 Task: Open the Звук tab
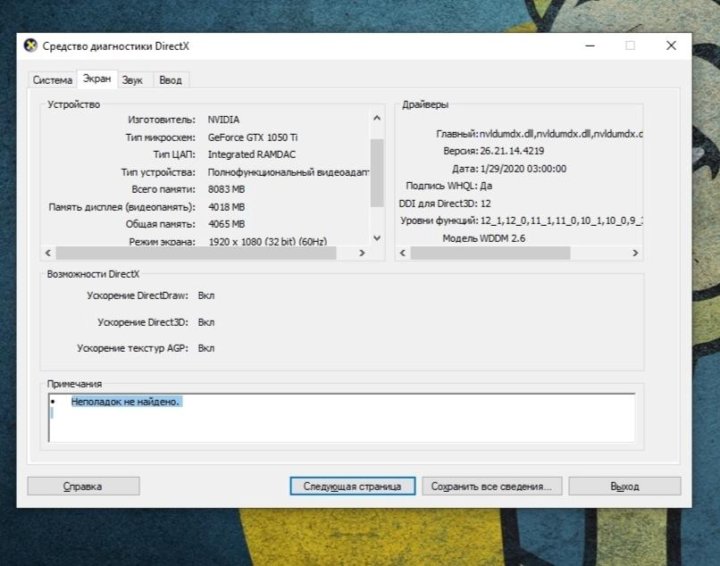click(132, 80)
